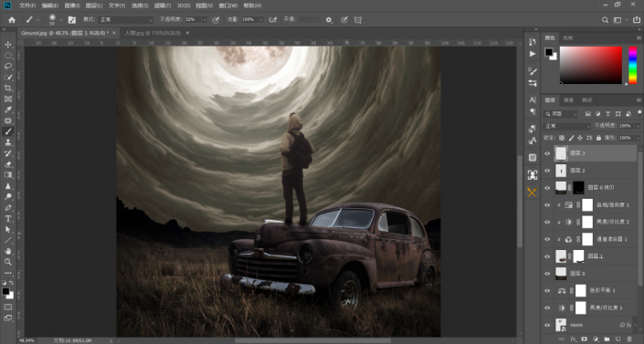
Task: Select the Spot Healing Brush tool
Action: pos(8,120)
